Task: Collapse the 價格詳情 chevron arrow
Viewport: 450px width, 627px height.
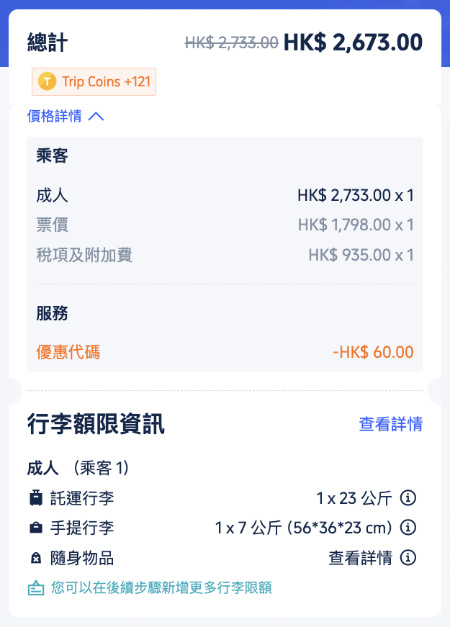Action: pos(96,116)
